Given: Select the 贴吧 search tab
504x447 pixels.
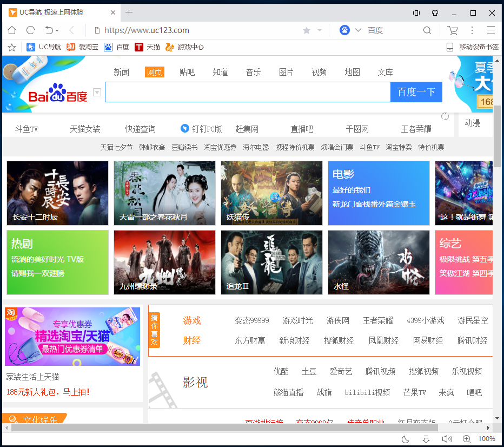Looking at the screenshot, I should 187,72.
